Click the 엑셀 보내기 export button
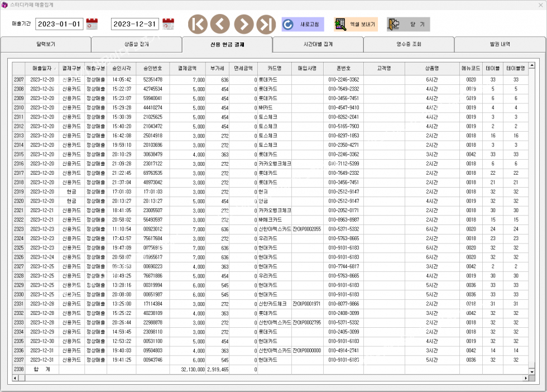The width and height of the screenshot is (547, 392). tap(356, 25)
